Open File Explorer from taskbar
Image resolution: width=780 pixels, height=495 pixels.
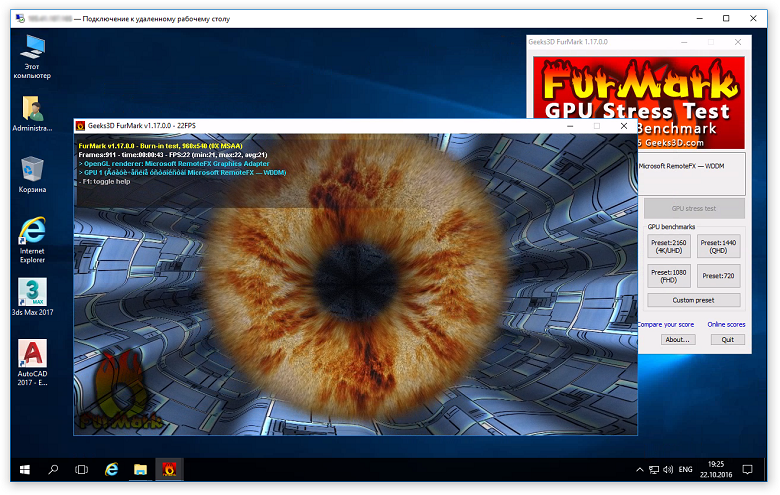tap(140, 469)
